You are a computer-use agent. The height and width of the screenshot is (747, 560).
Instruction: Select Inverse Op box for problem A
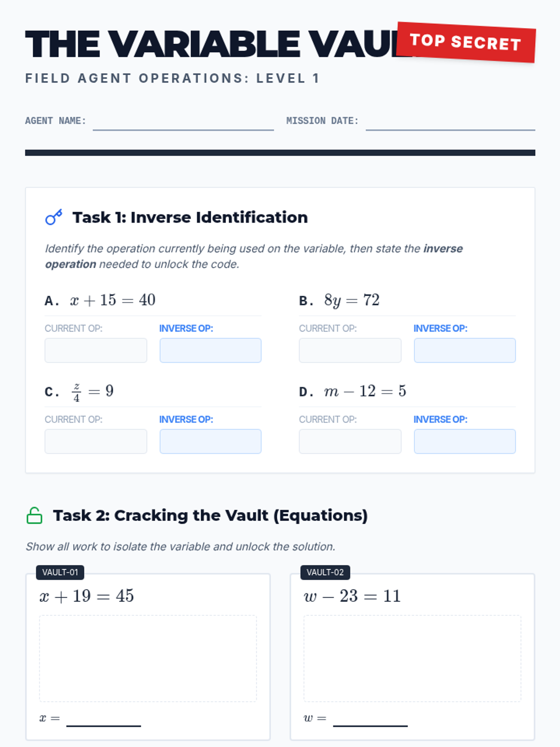click(x=210, y=350)
